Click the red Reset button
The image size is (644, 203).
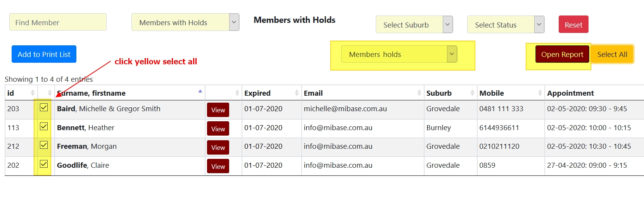coord(573,25)
